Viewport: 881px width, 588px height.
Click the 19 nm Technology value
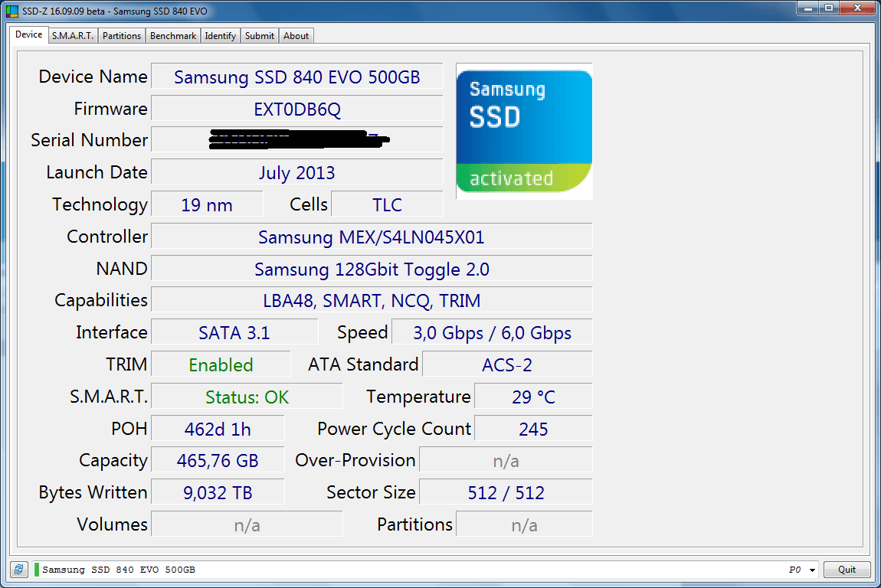pos(207,204)
